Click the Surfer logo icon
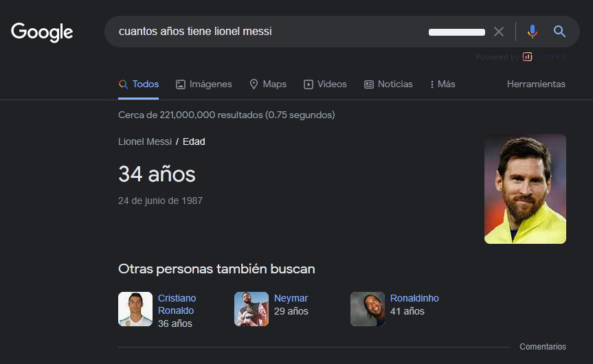Screen dimensions: 593x364 pos(527,57)
